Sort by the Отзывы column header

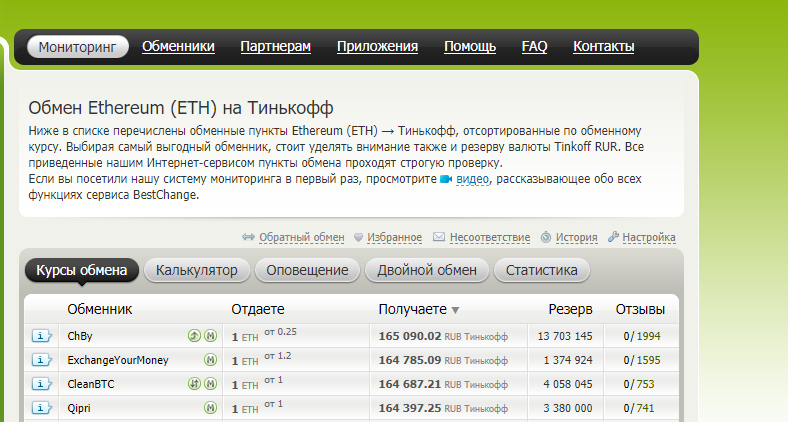640,309
